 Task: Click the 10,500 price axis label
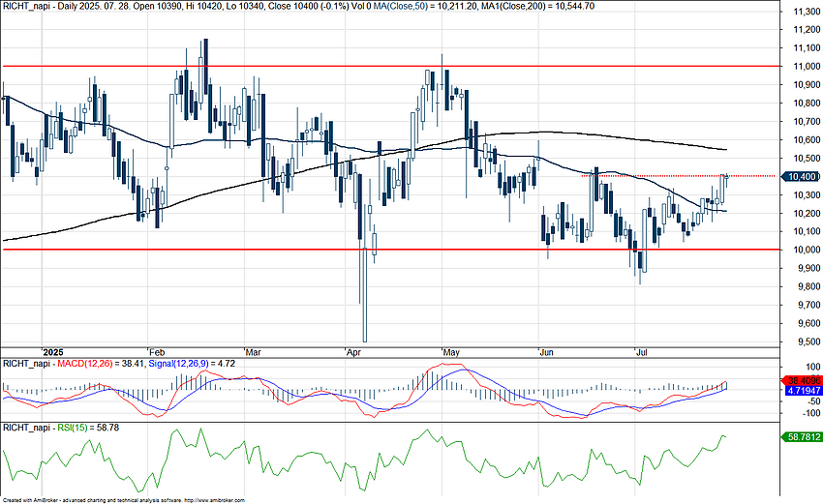coord(807,159)
